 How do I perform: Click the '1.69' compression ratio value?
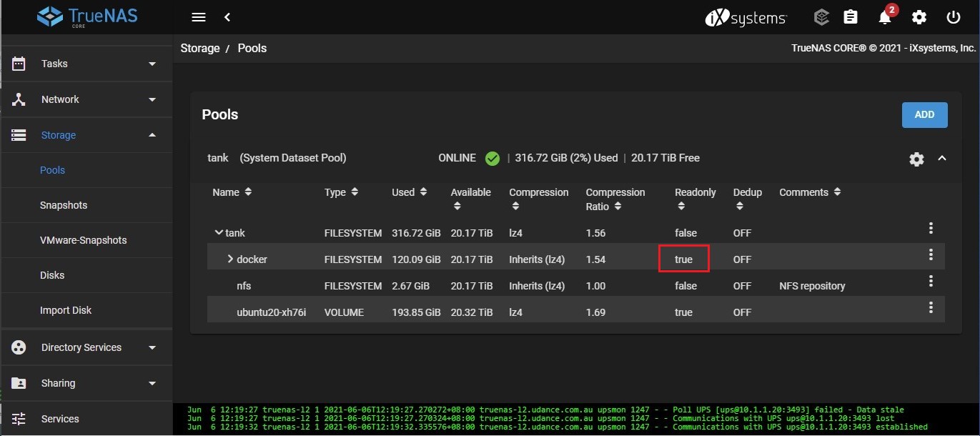(595, 312)
